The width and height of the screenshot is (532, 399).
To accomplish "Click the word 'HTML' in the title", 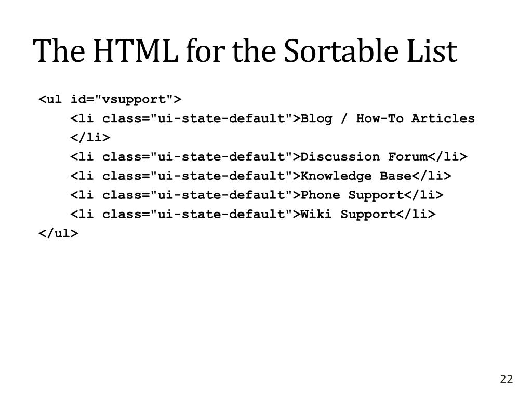I will point(136,51).
